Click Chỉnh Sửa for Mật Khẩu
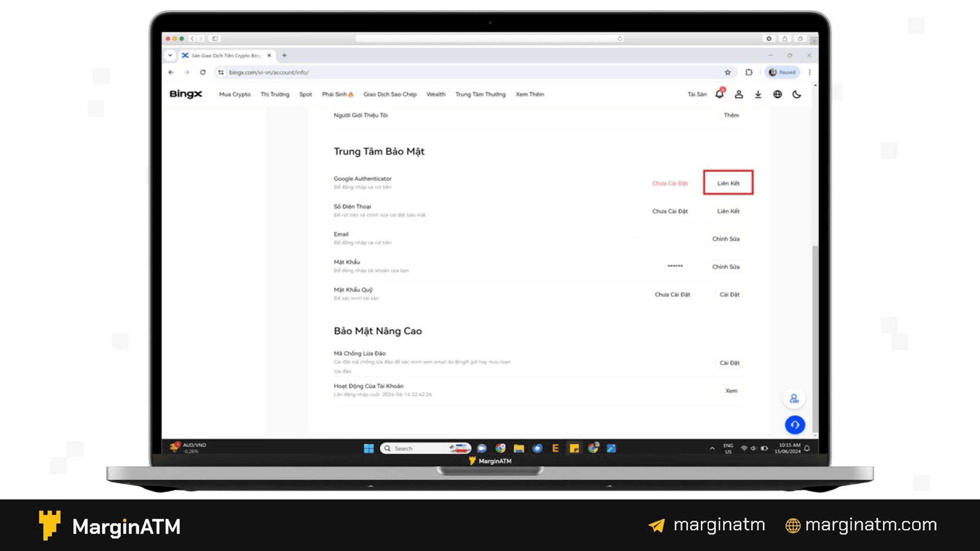 [726, 267]
